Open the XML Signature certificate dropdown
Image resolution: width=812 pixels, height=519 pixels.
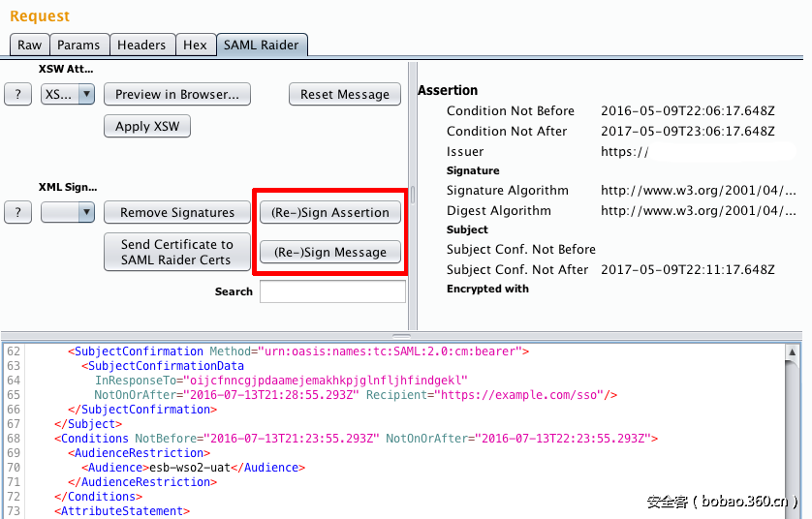(68, 212)
